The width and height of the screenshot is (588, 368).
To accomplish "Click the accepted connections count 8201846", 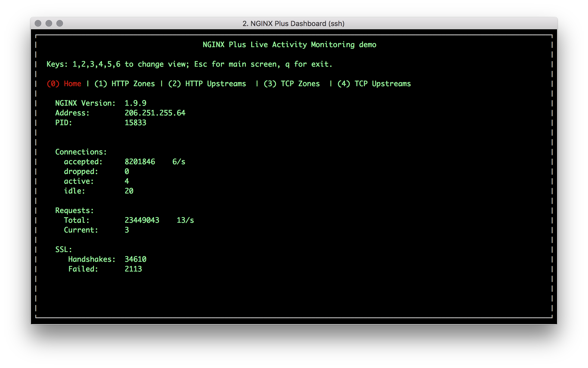I will pyautogui.click(x=140, y=162).
